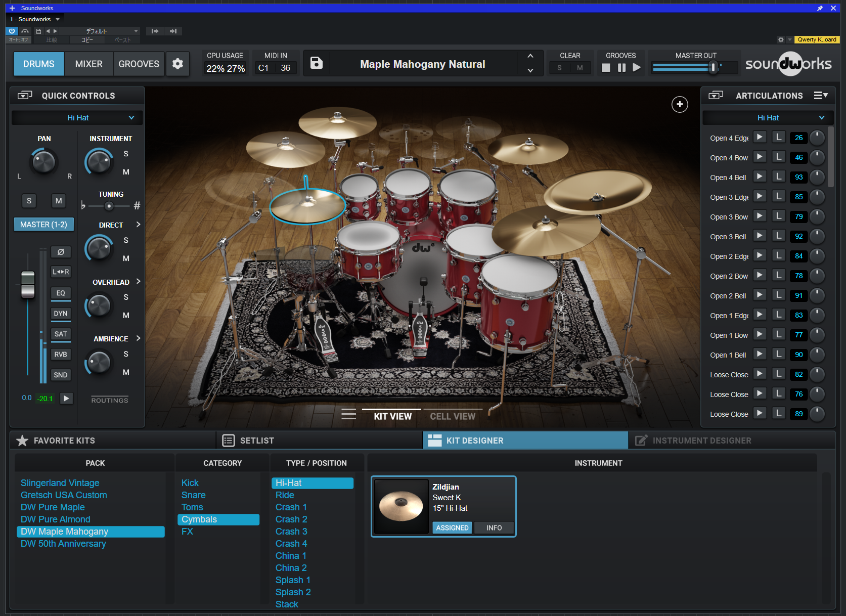846x616 pixels.
Task: Open the ROUTINGS button
Action: click(110, 400)
